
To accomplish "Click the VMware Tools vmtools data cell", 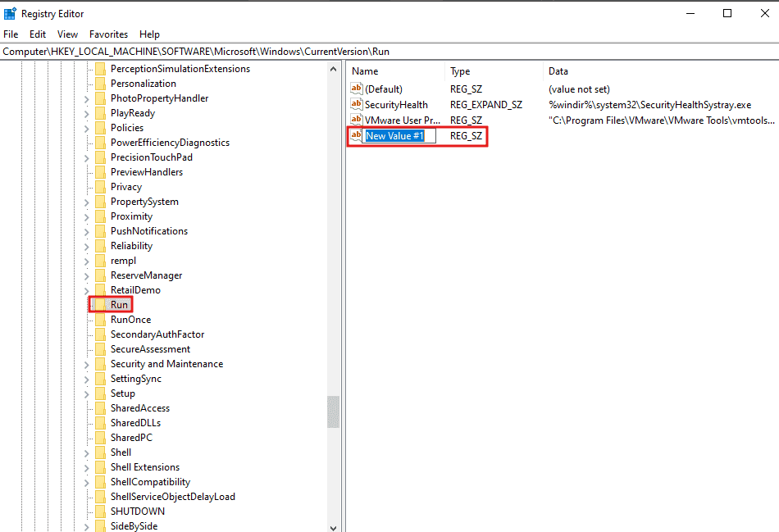I will pos(661,120).
